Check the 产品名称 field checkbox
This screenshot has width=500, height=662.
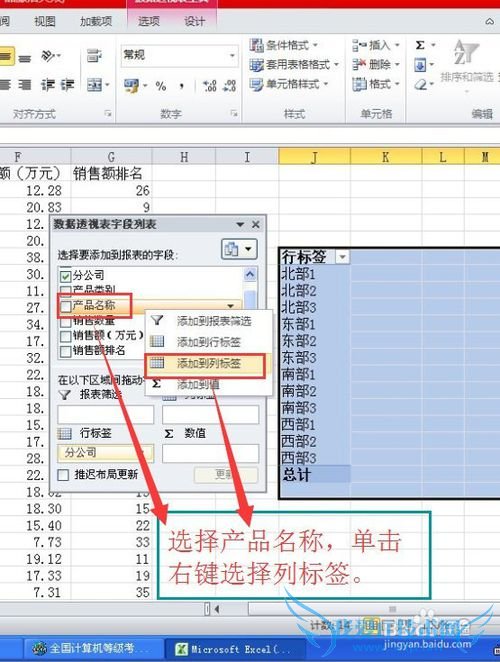(65, 306)
